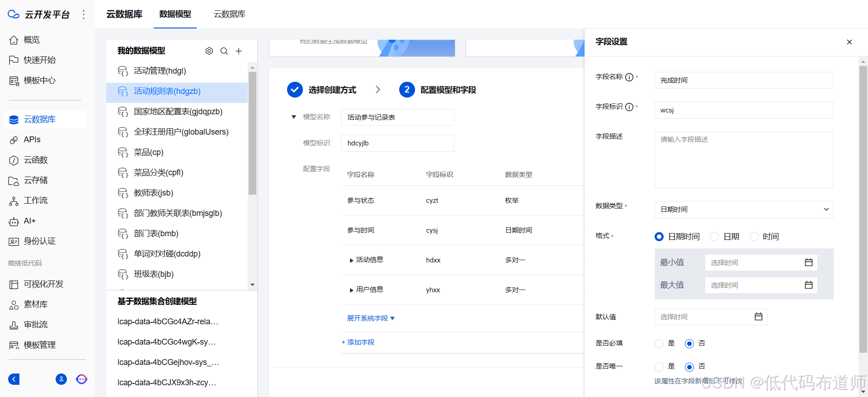This screenshot has width=868, height=397.
Task: Open the 概览 home icon item
Action: click(14, 40)
